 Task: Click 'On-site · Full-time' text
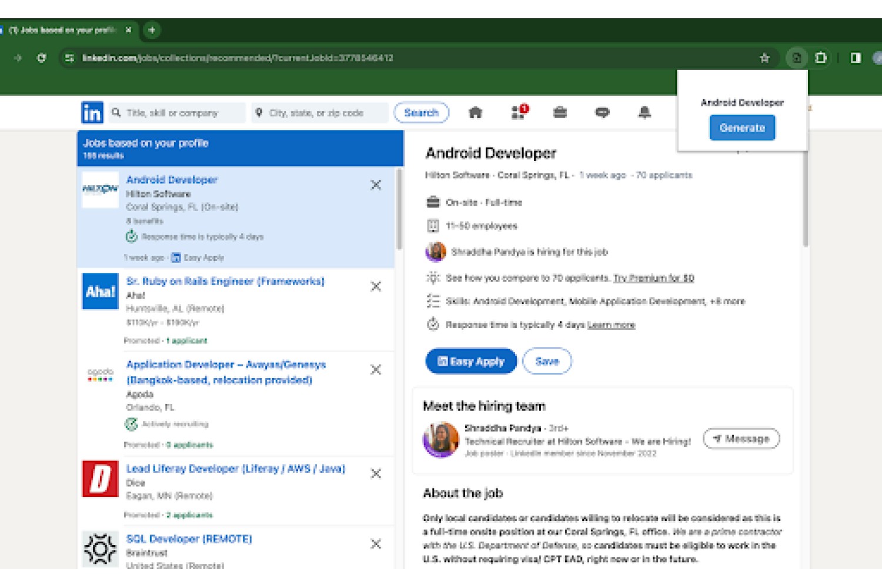tap(484, 202)
